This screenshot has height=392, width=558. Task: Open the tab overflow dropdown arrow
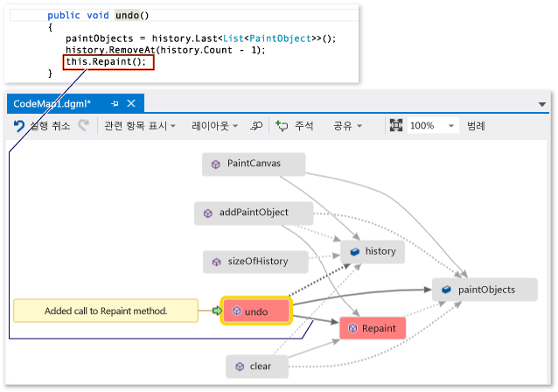click(541, 104)
